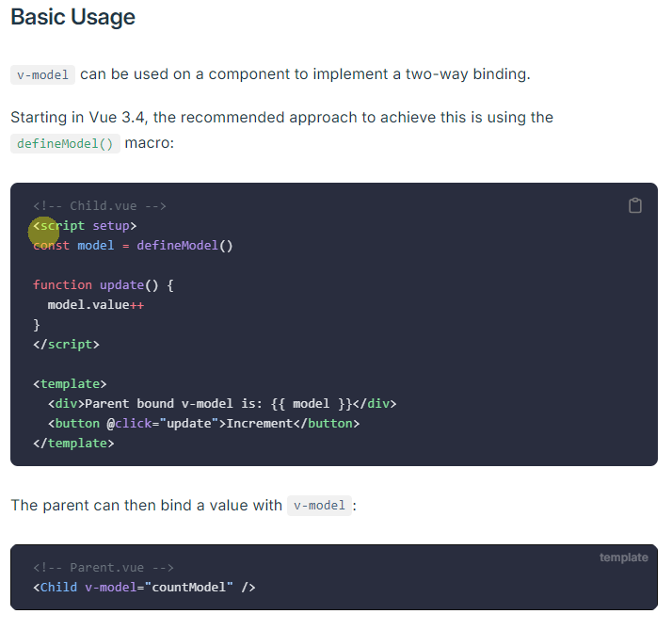The height and width of the screenshot is (630, 672).
Task: Click the '<!-- Parent.vue -->' comment line
Action: (x=104, y=568)
